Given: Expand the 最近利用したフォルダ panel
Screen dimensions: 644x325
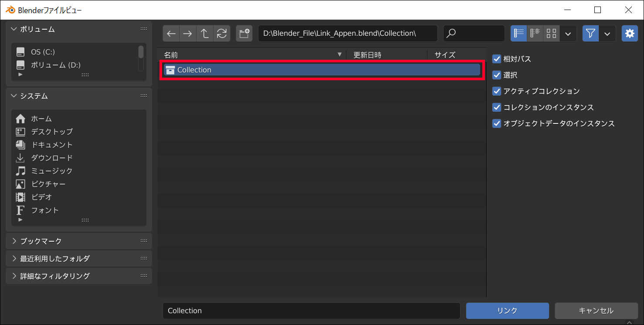Looking at the screenshot, I should 54,258.
